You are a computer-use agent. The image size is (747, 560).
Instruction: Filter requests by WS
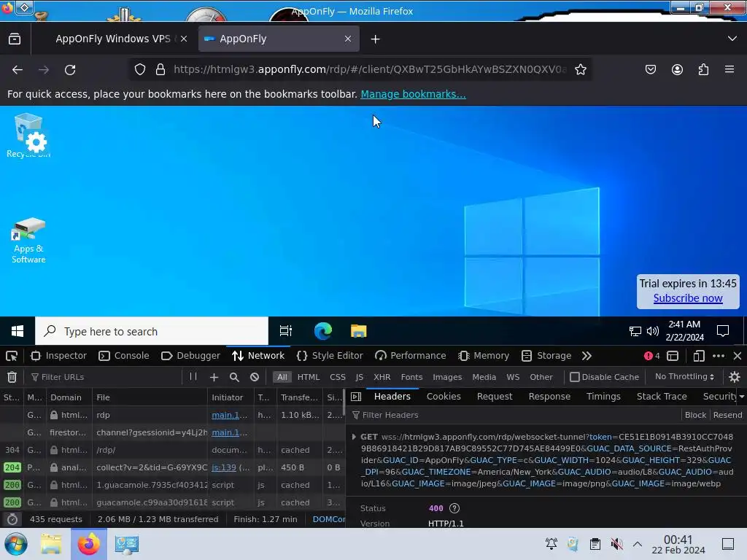pyautogui.click(x=513, y=377)
